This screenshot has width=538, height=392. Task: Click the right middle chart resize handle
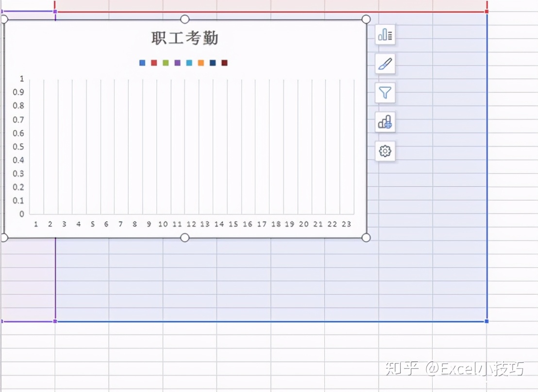(366, 128)
